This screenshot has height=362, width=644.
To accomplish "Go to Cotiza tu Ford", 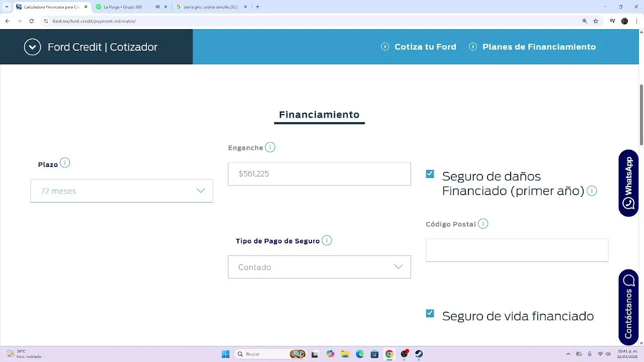I will (x=425, y=47).
